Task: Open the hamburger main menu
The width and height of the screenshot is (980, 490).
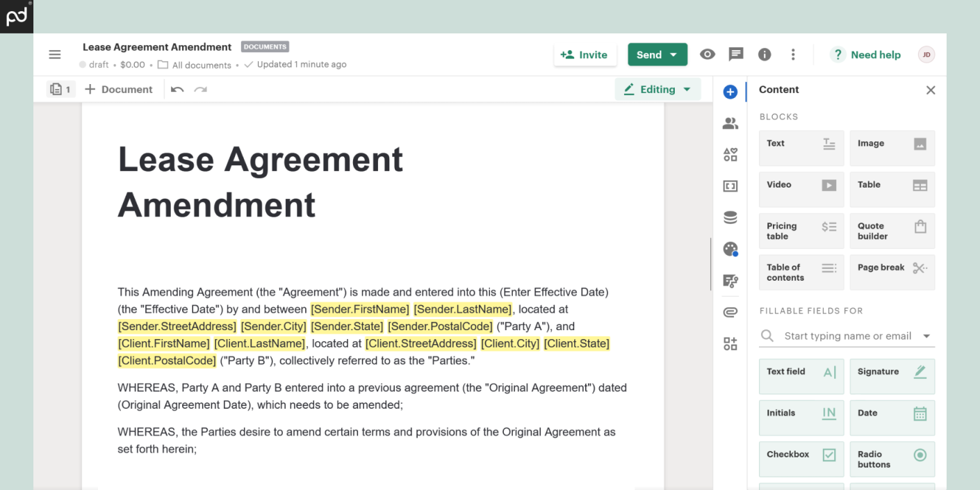Action: coord(54,55)
